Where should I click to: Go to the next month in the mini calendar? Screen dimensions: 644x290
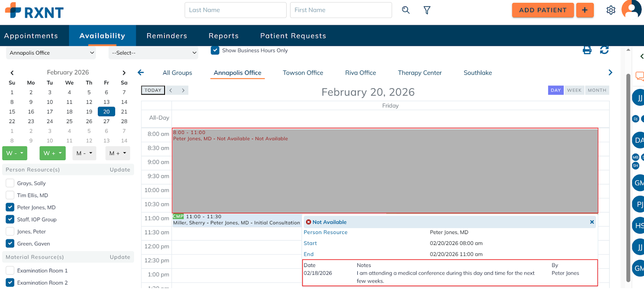click(124, 73)
